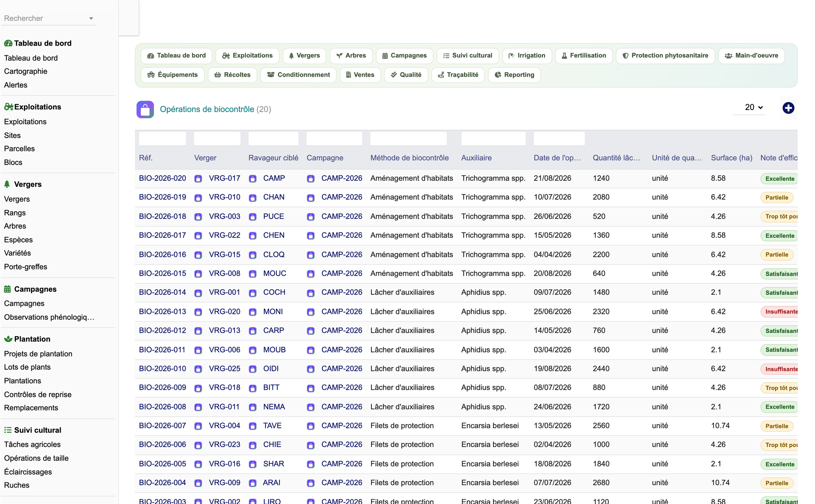Switch to the Récoltes tab

[x=232, y=75]
